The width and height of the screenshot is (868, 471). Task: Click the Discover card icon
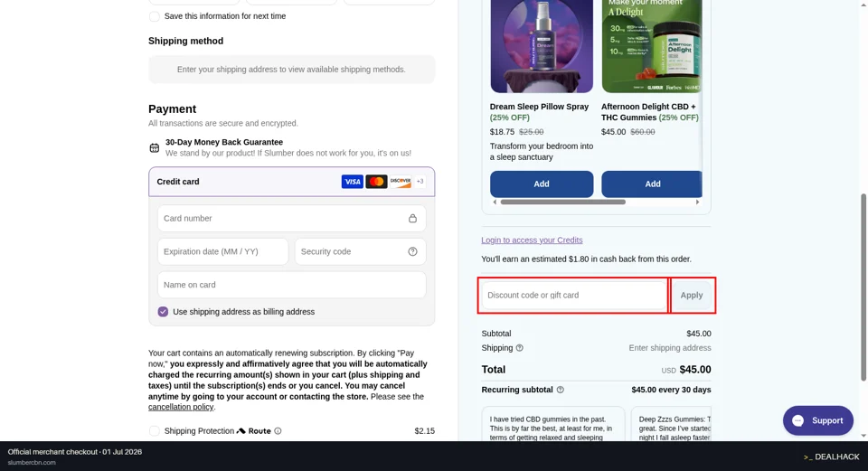point(401,182)
